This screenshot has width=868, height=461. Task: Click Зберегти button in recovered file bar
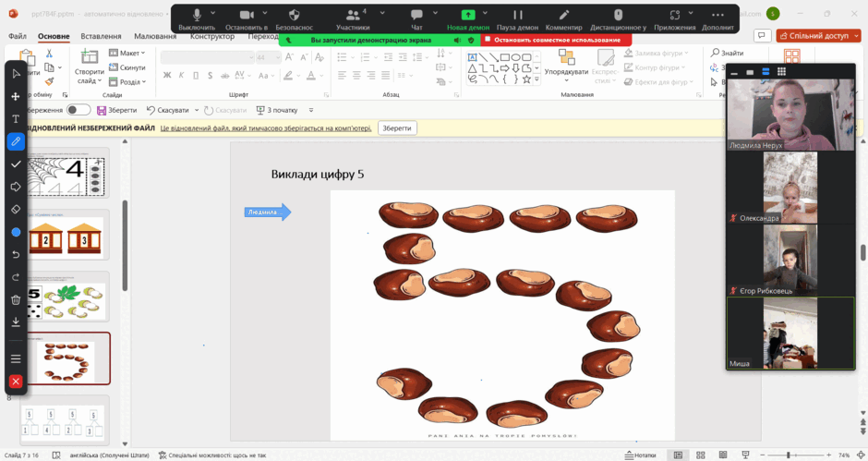[x=397, y=128]
